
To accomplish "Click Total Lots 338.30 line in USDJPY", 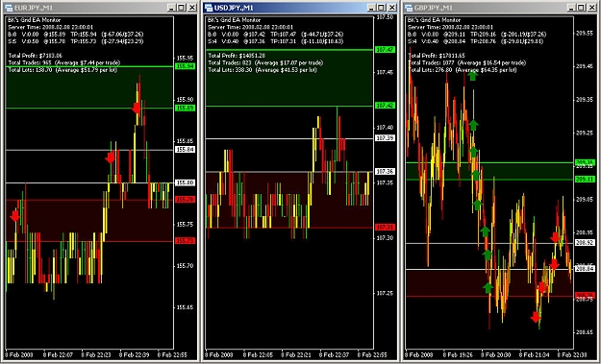I will pos(263,70).
